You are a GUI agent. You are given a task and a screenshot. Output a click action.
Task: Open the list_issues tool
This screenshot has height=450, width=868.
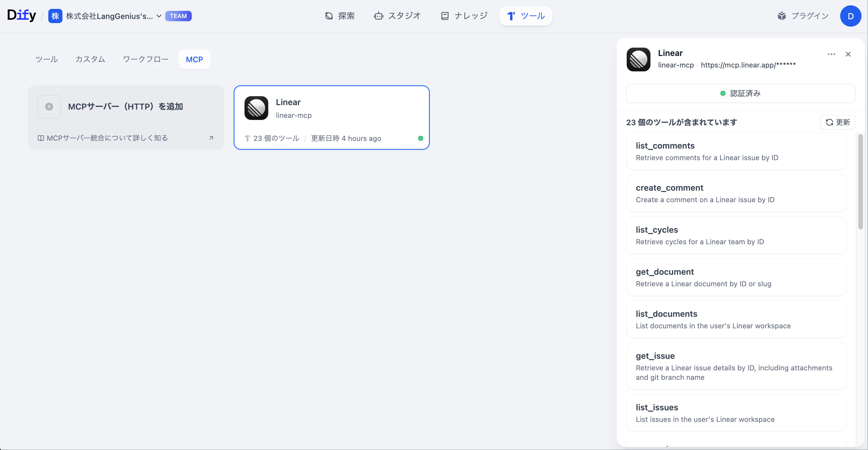click(x=736, y=413)
